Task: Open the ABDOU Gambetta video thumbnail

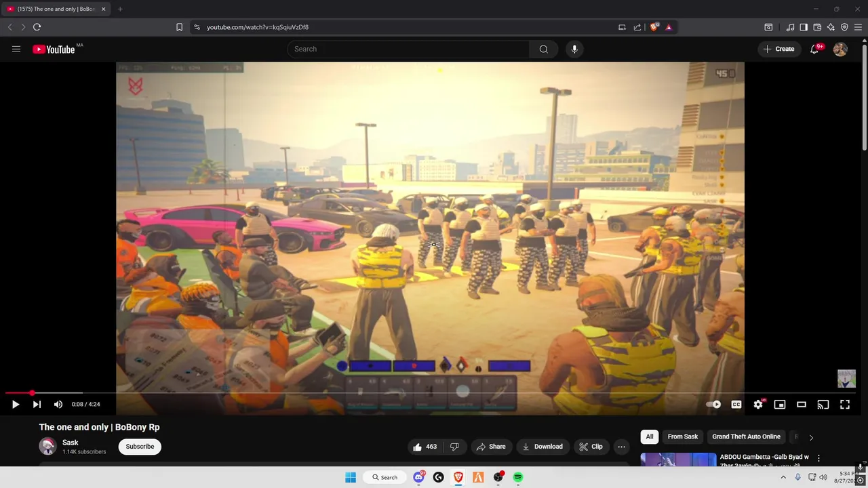Action: (678, 460)
